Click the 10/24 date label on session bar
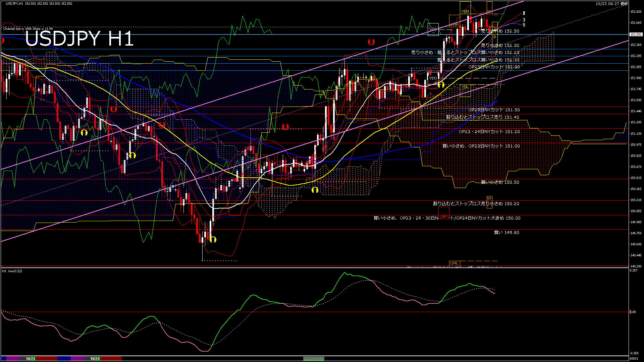Screen dimensions: 644x362 point(95,359)
